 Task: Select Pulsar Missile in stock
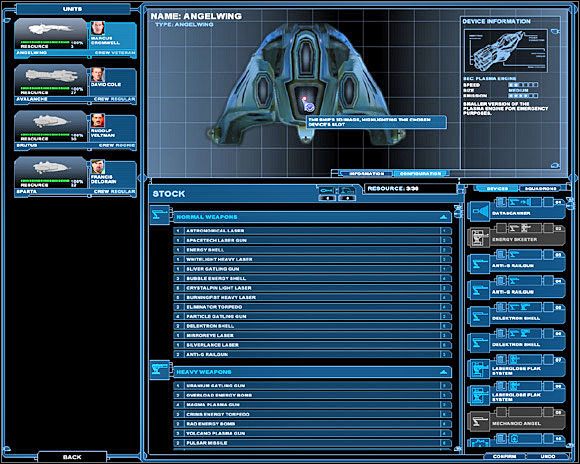tap(313, 443)
